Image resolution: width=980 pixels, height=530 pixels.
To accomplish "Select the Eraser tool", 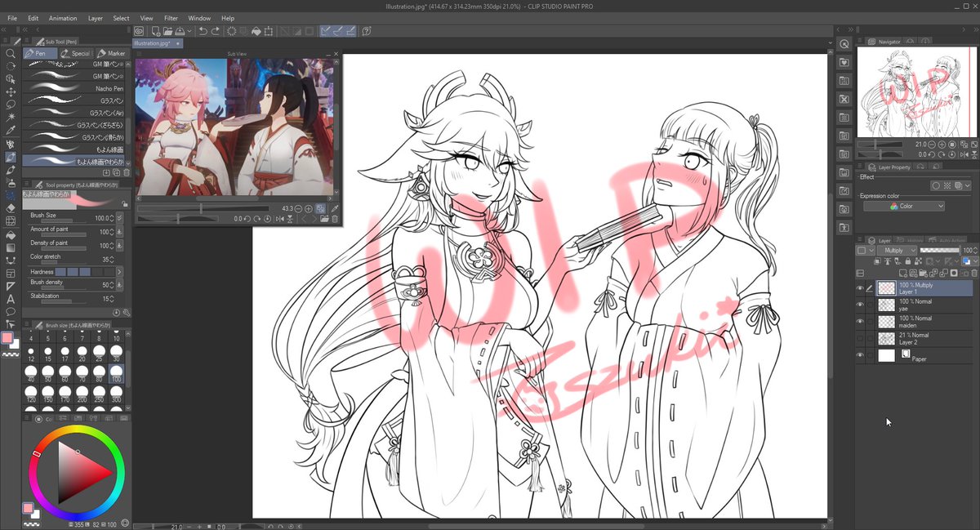I will (11, 208).
